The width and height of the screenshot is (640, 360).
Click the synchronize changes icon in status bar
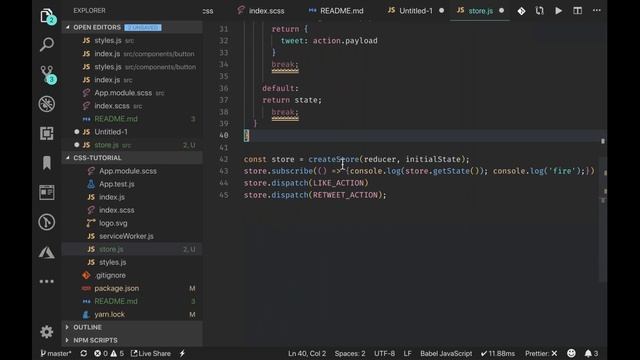click(x=84, y=353)
